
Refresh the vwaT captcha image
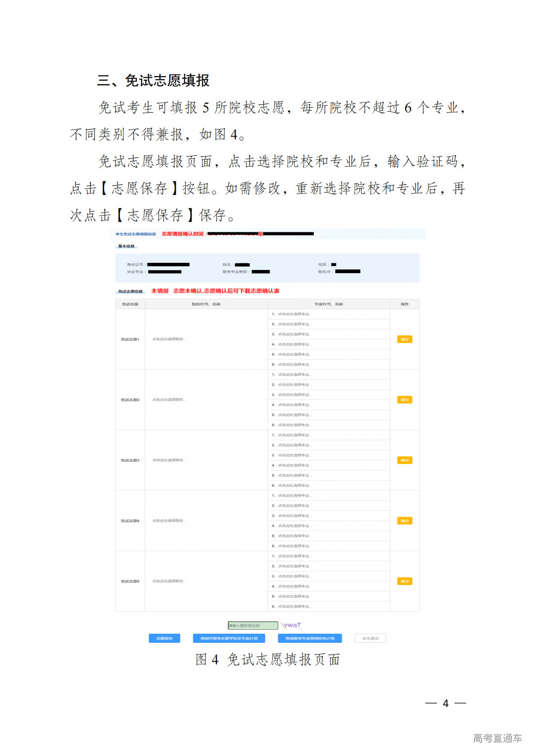292,625
